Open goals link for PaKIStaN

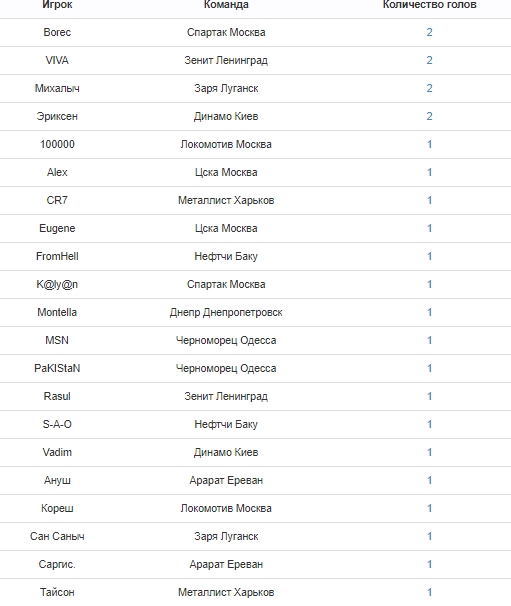pyautogui.click(x=429, y=368)
